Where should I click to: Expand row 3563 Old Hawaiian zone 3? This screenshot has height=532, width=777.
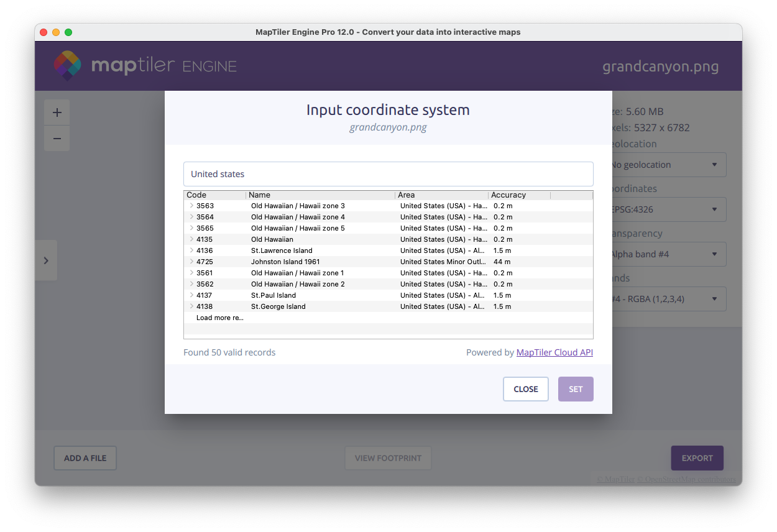click(x=191, y=206)
